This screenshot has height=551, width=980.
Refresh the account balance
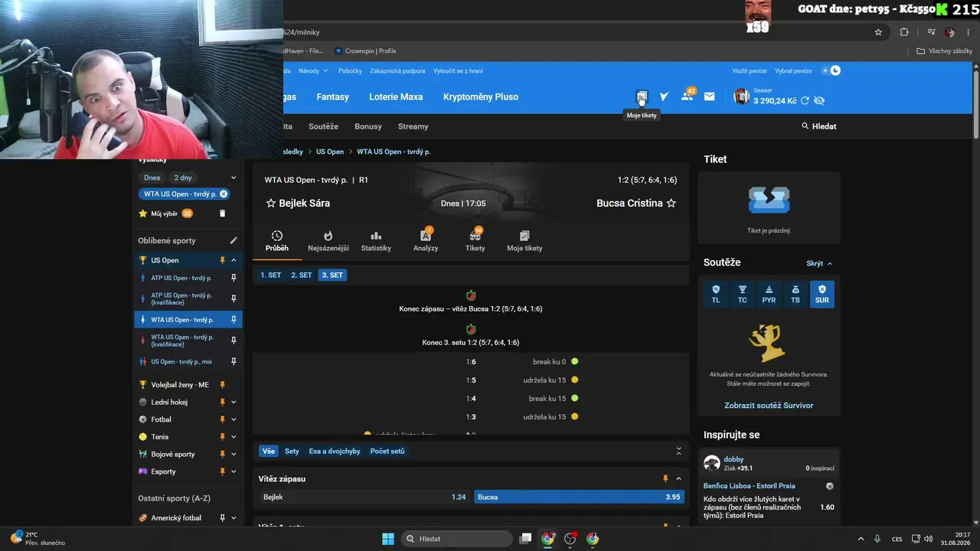pyautogui.click(x=805, y=101)
